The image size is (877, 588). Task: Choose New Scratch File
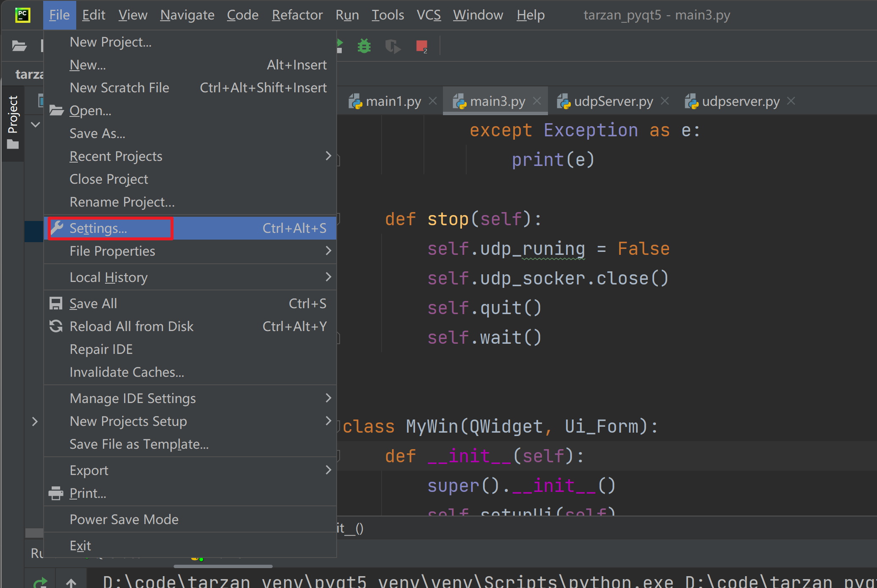pos(190,88)
